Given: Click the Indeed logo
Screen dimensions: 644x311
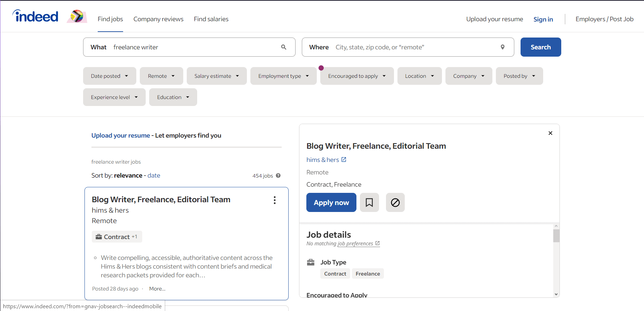Looking at the screenshot, I should (x=35, y=16).
